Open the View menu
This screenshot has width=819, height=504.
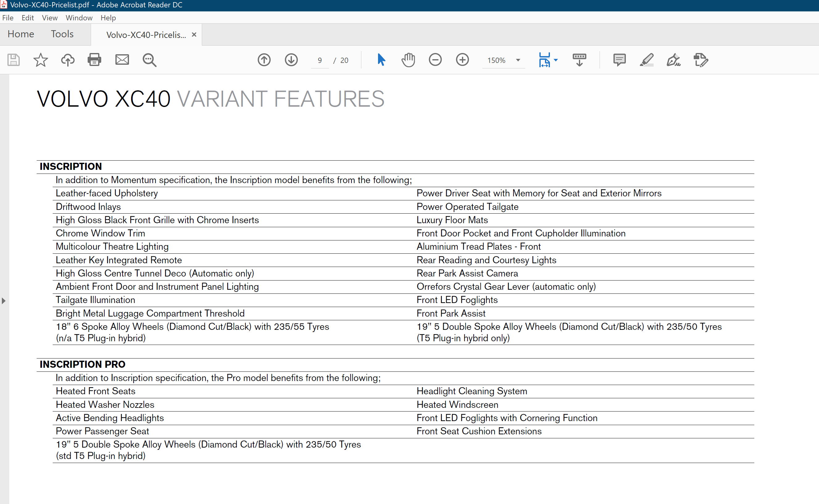point(50,18)
